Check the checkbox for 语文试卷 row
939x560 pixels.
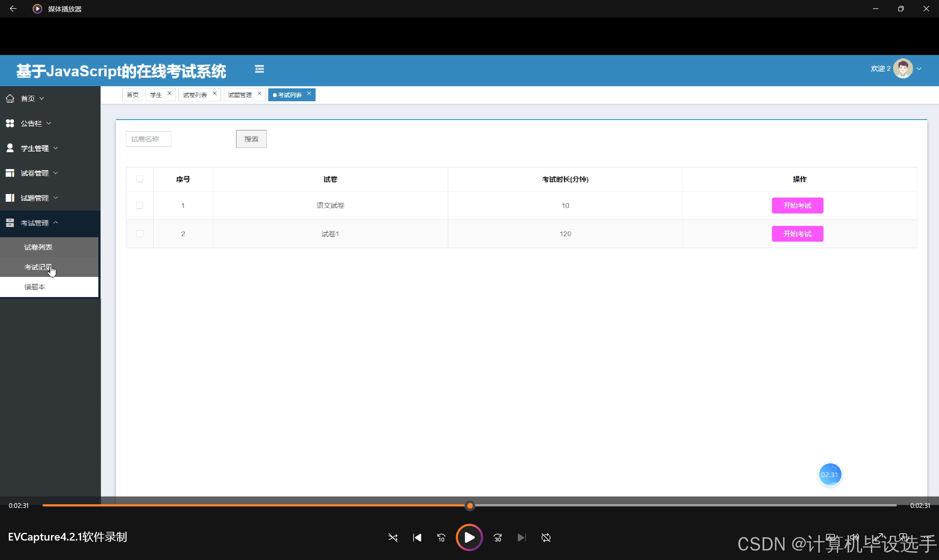point(140,205)
